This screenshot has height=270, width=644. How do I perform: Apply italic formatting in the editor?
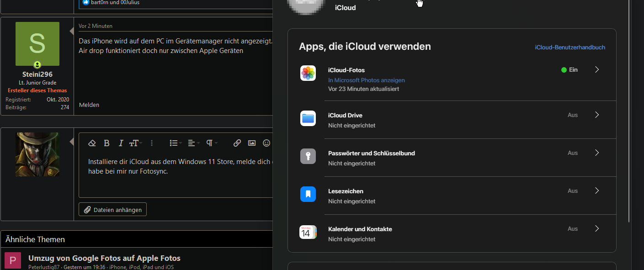click(x=121, y=143)
